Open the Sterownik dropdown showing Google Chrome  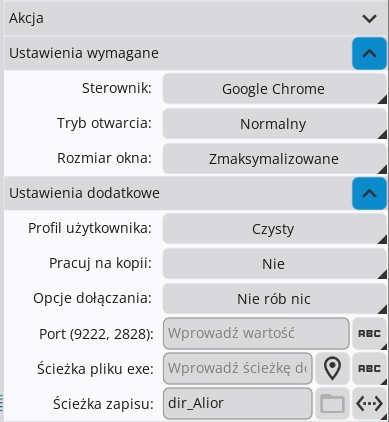[x=275, y=89]
